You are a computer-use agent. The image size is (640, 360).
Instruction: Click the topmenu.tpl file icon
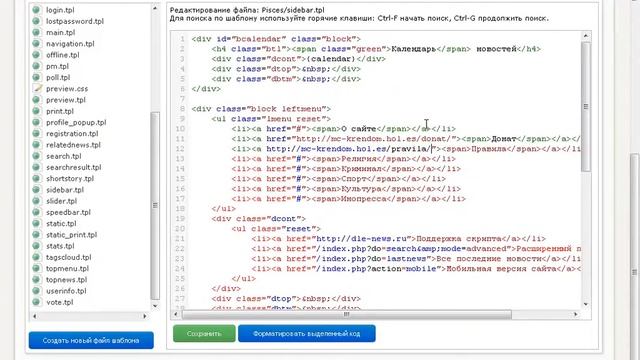click(36, 268)
